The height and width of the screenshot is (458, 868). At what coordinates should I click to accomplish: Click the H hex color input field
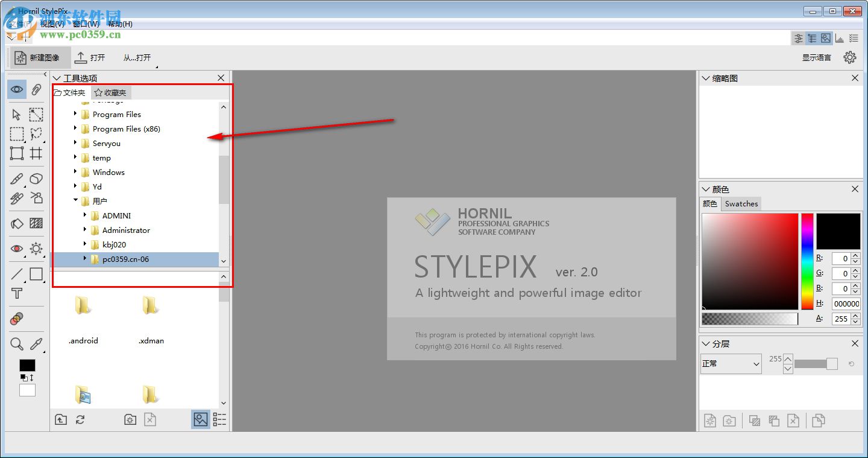tap(846, 304)
